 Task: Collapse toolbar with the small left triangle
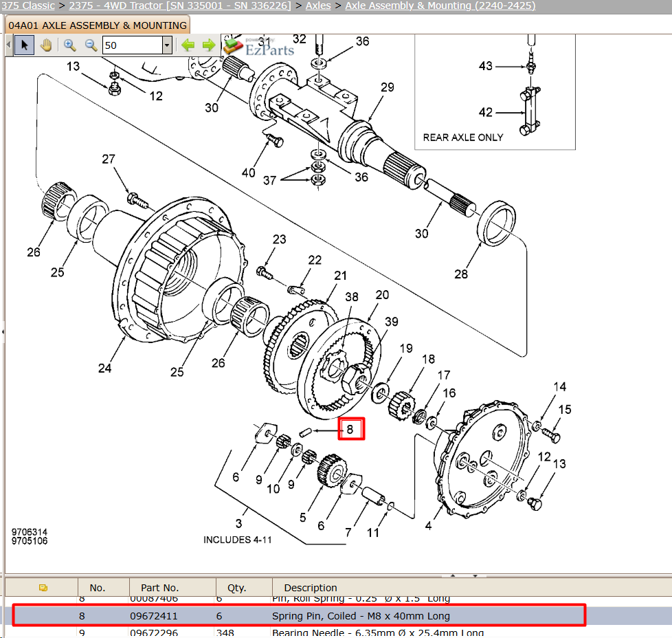coord(9,45)
